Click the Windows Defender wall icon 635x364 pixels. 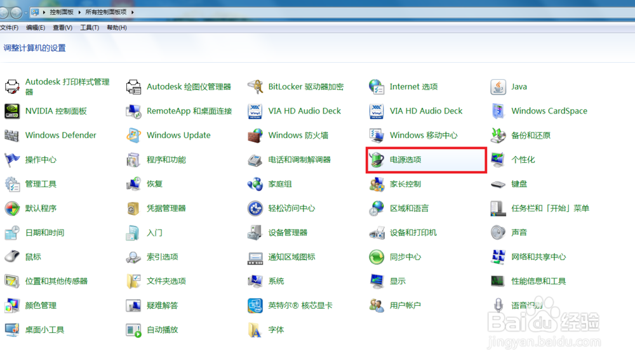click(x=12, y=135)
